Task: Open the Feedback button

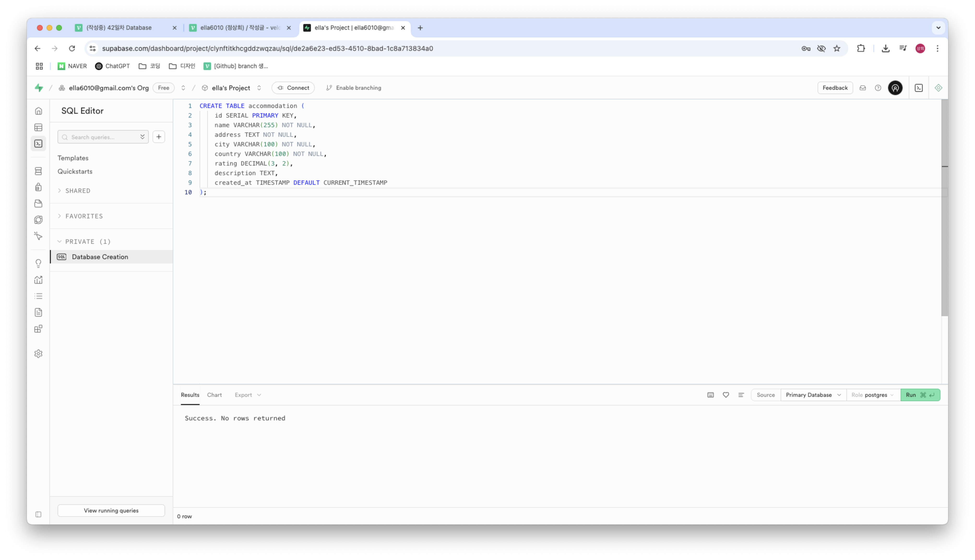Action: tap(835, 88)
